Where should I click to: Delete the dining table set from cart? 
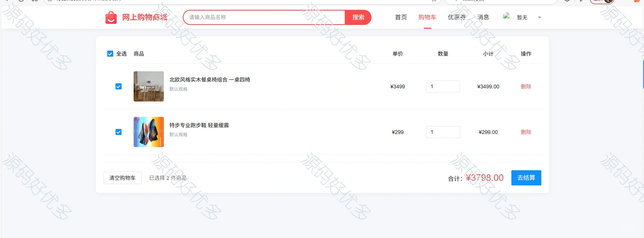(x=526, y=86)
